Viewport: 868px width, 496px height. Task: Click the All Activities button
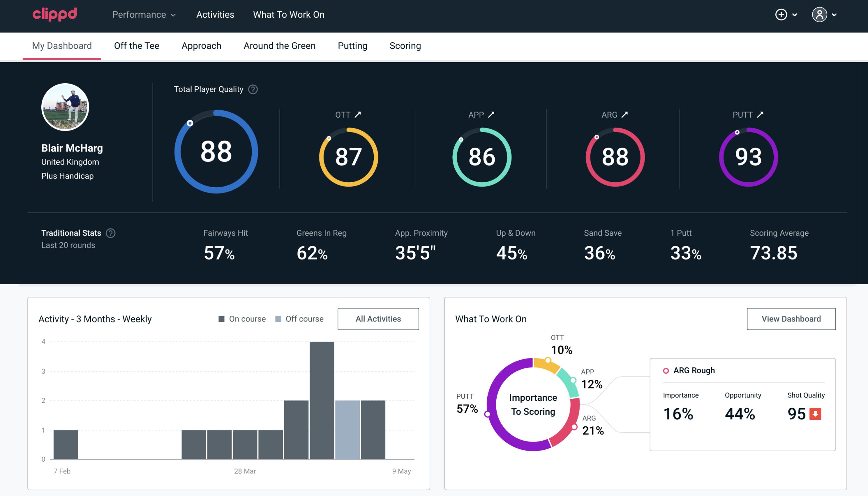pos(378,318)
